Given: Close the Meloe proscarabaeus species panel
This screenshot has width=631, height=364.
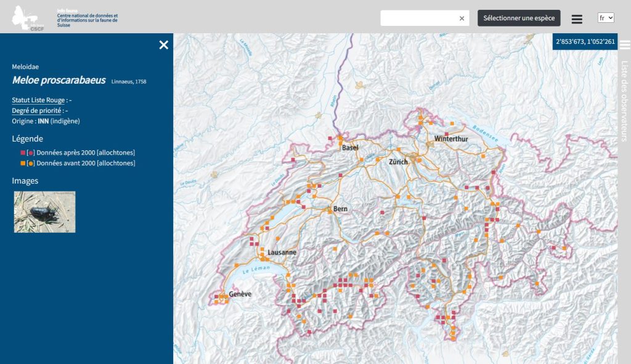Looking at the screenshot, I should point(163,45).
